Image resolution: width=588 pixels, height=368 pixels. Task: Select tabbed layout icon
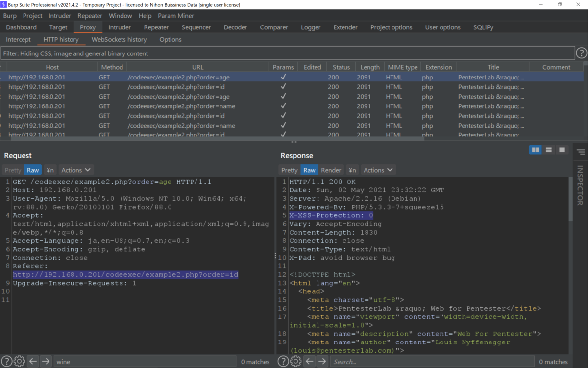coord(562,150)
